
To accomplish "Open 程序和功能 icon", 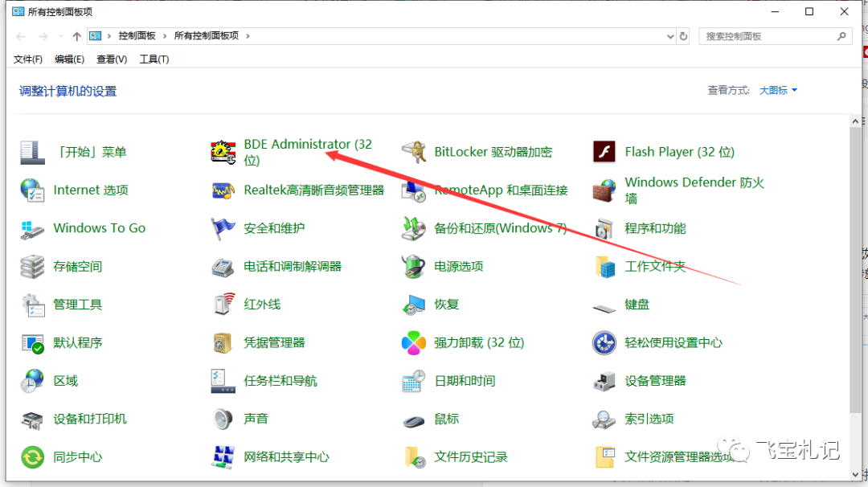I will pos(604,228).
